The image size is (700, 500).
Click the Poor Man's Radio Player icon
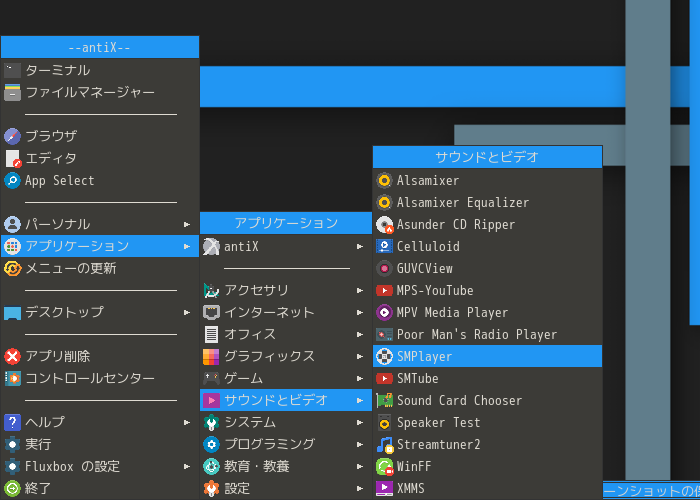tap(384, 334)
